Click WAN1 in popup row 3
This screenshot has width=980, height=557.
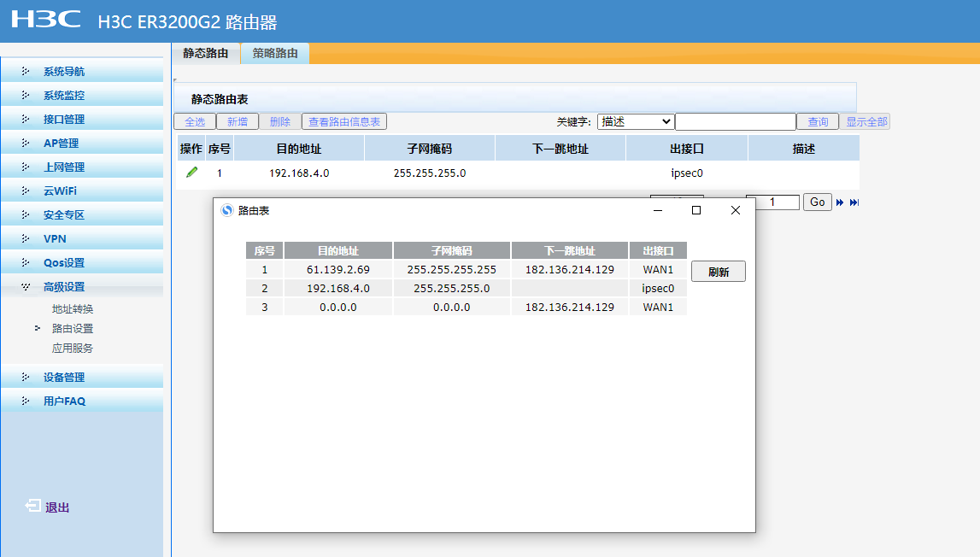pos(658,307)
